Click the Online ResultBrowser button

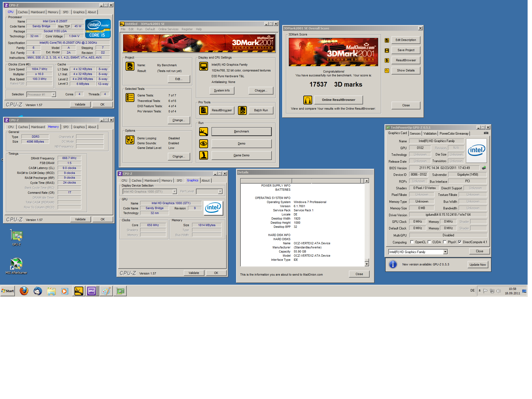339,100
